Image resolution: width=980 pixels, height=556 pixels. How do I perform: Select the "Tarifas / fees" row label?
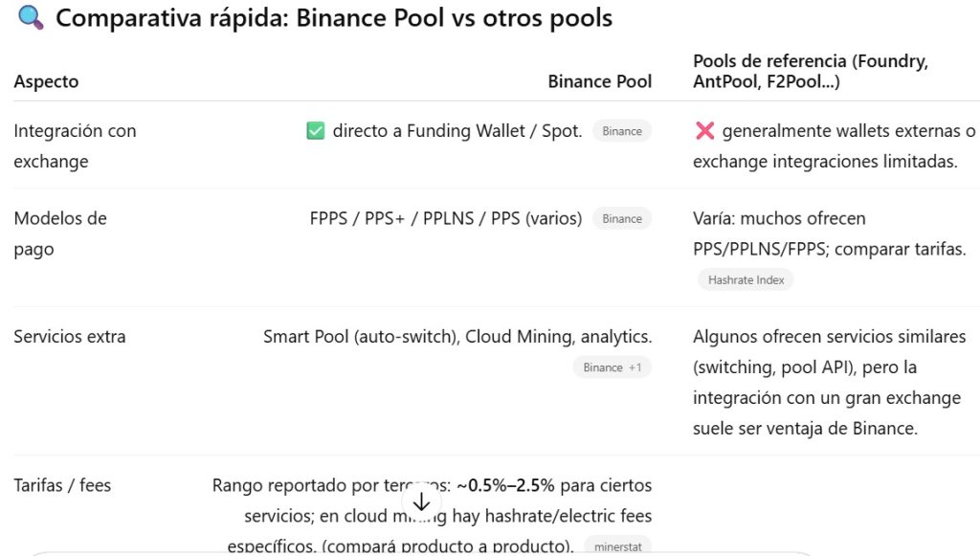click(62, 485)
